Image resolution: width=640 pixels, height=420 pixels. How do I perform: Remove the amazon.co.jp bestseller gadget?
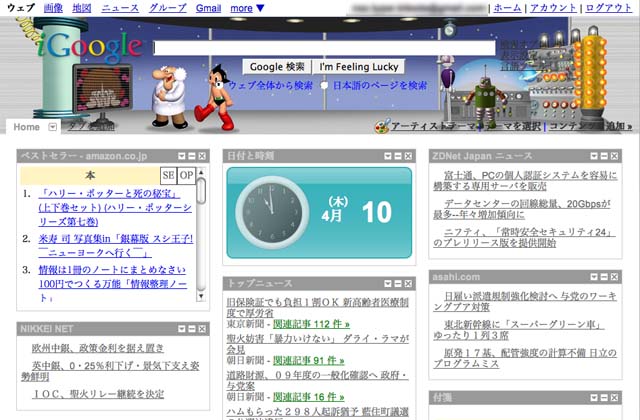[202, 156]
